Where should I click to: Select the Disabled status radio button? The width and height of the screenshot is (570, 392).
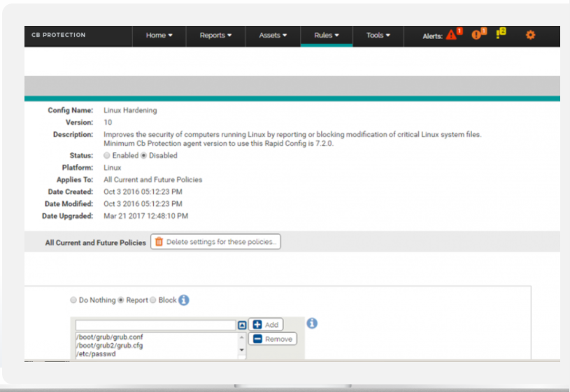pyautogui.click(x=143, y=156)
